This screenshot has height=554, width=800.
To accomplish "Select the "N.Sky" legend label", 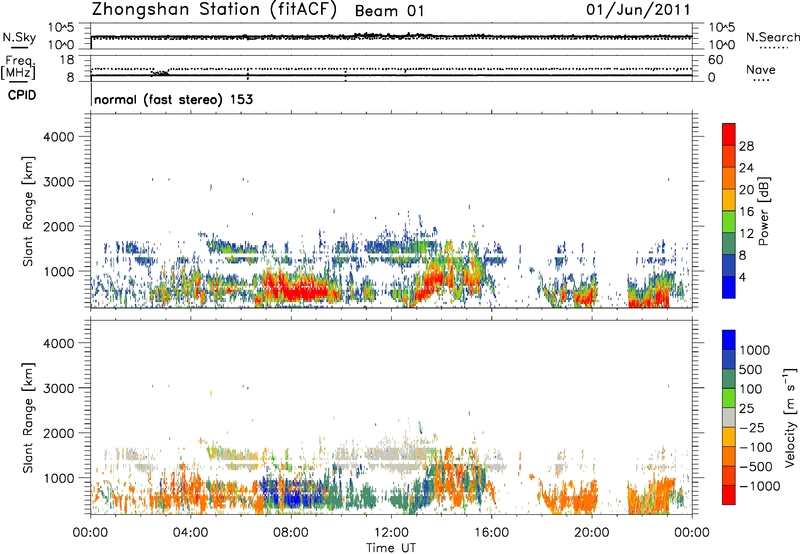I will point(19,37).
